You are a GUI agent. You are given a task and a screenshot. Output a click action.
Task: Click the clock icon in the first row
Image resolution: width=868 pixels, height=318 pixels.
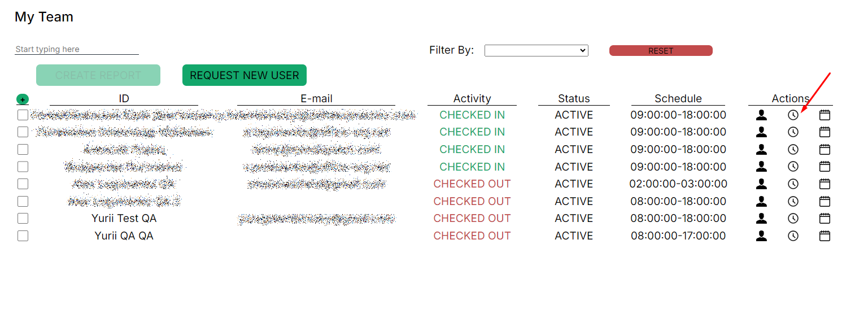[793, 115]
